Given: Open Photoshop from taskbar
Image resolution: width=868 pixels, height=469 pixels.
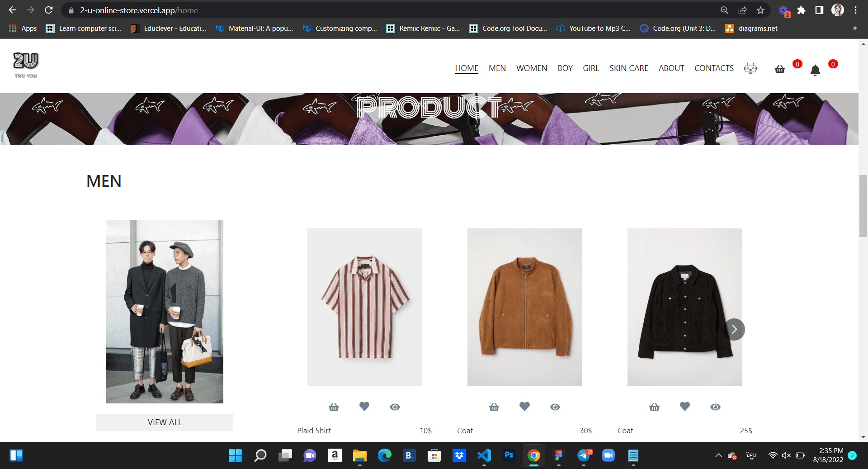Looking at the screenshot, I should point(509,455).
